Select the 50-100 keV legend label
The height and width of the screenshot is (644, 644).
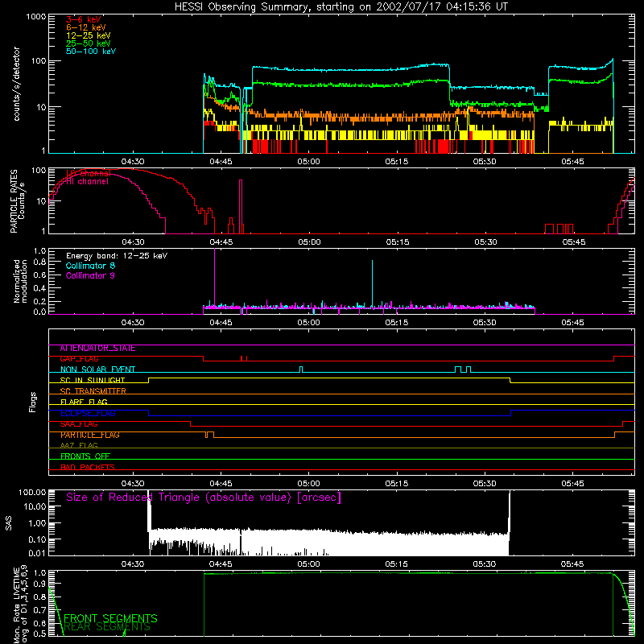tap(91, 52)
